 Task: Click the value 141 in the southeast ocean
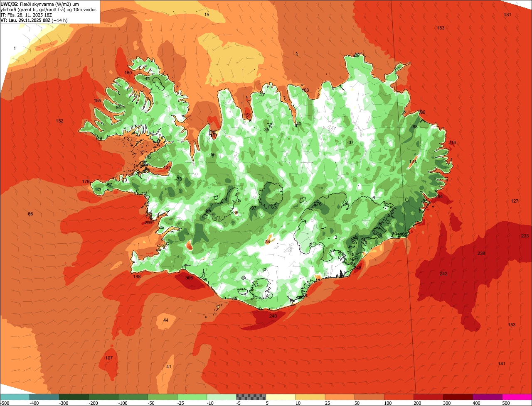tap(502, 364)
